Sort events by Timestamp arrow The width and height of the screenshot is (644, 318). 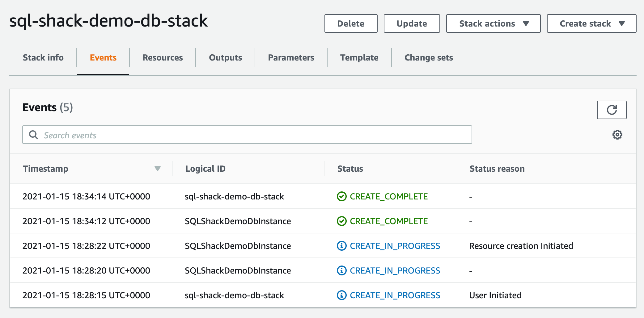tap(157, 169)
